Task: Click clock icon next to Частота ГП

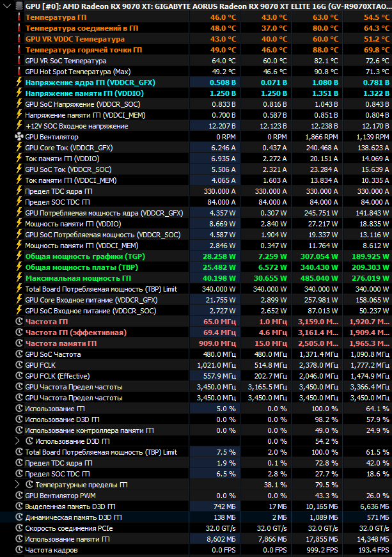Action: [19, 322]
